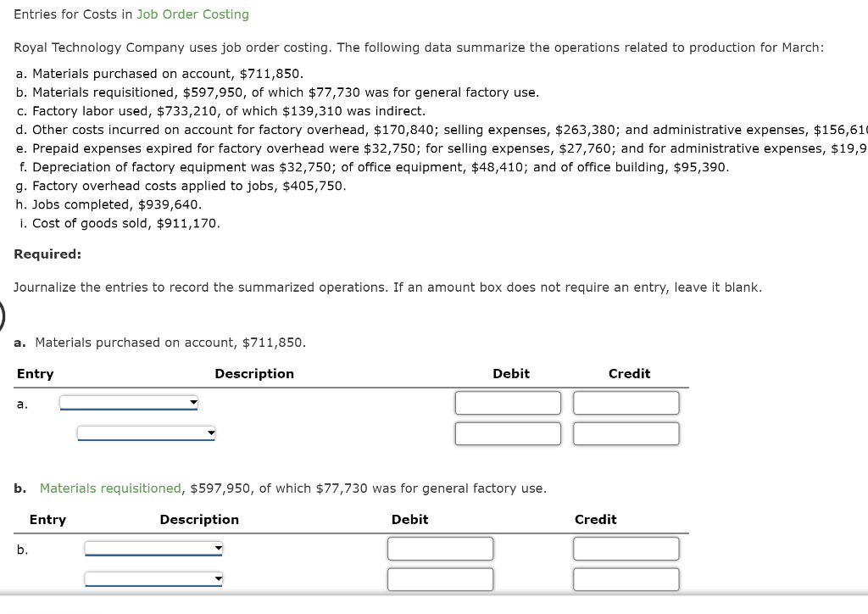
Task: Select the second Debit box under entry a
Action: tap(508, 433)
